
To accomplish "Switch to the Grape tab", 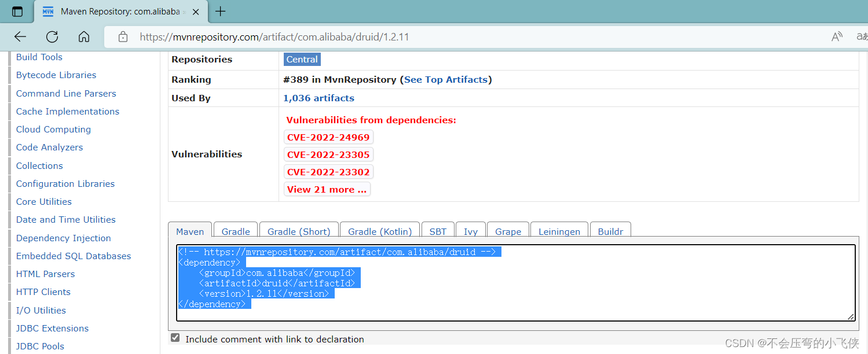I will click(508, 231).
